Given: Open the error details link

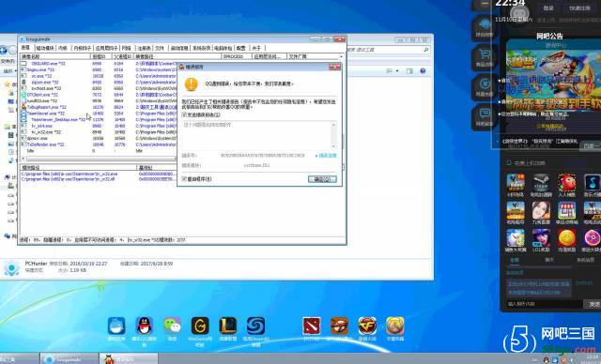Looking at the screenshot, I should coord(326,156).
